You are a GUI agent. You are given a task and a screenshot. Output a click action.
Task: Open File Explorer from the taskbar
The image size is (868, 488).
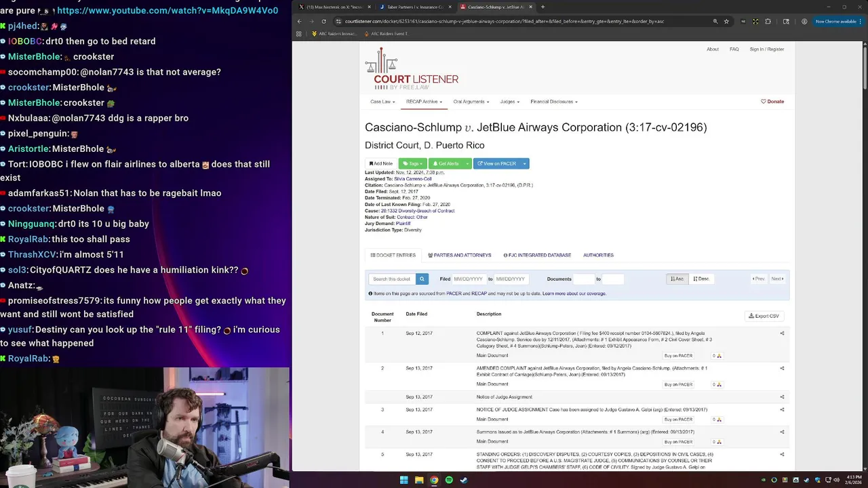click(x=419, y=480)
